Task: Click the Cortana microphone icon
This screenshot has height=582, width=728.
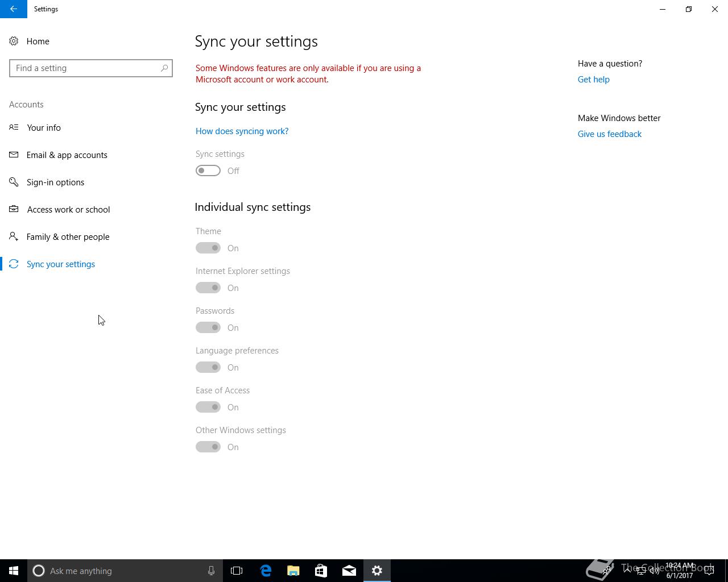Action: 211,571
